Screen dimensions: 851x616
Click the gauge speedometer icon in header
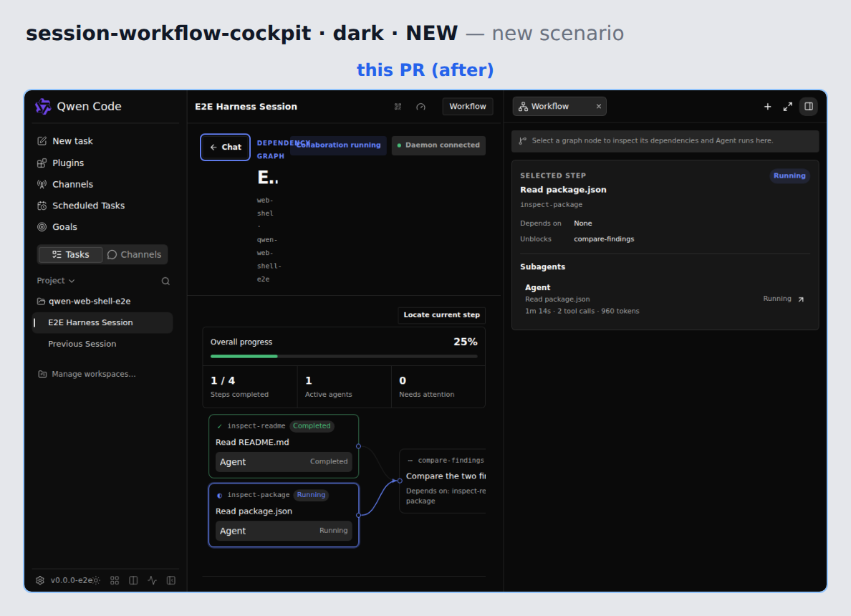(420, 107)
